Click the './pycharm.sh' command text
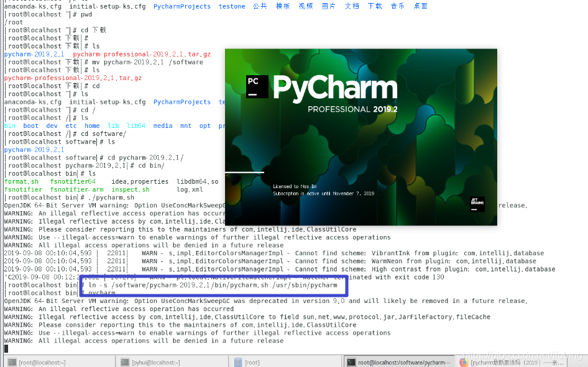Screen dimensions: 588x367 111,197
